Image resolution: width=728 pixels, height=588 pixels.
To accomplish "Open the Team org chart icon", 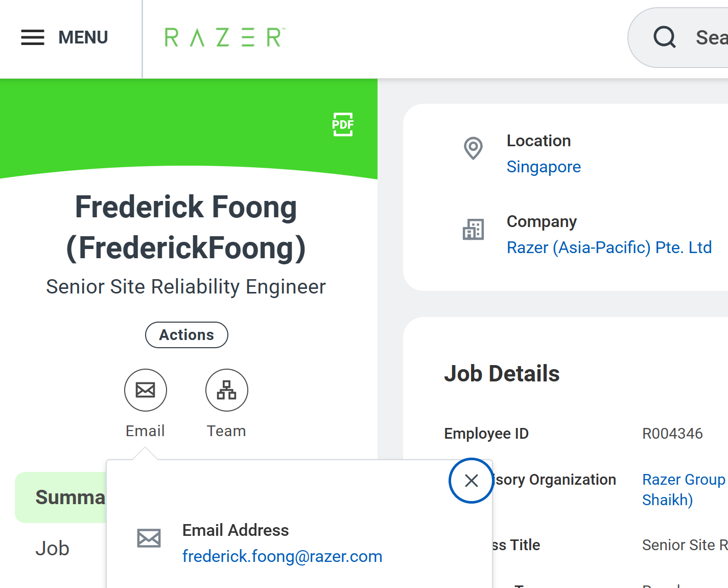I will pos(227,390).
